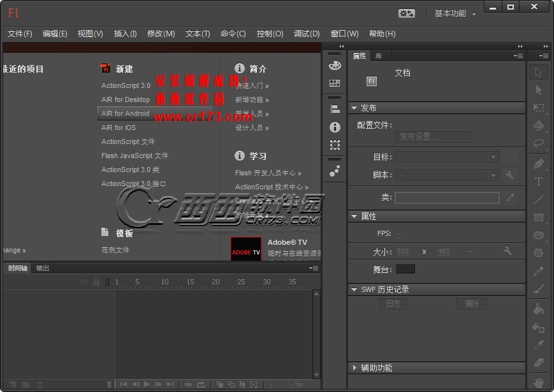This screenshot has width=554, height=392.
Task: Toggle the timeline eye visibility icon
Action: 84,282
